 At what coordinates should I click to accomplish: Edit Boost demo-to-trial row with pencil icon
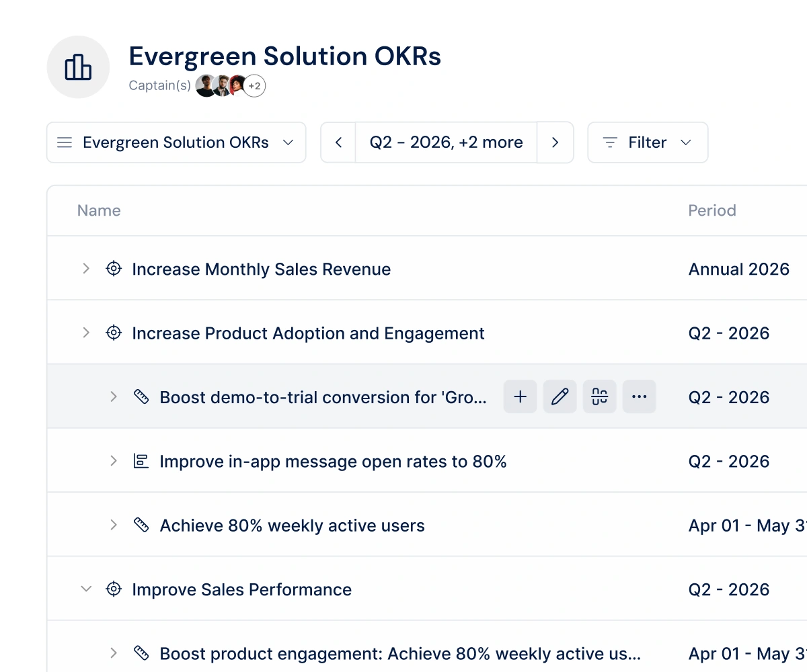click(560, 396)
